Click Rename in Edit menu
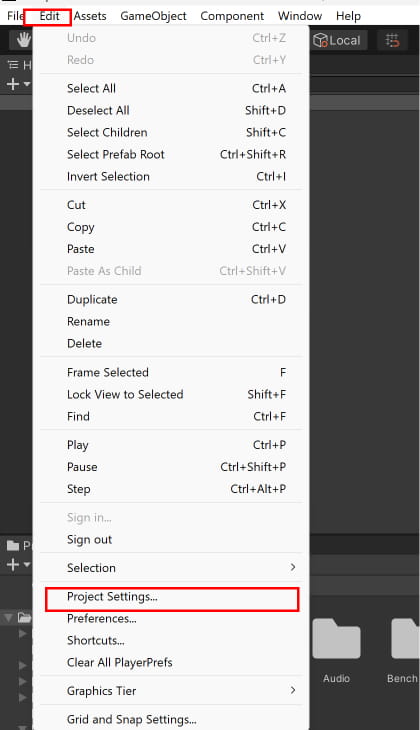Image resolution: width=420 pixels, height=730 pixels. click(170, 321)
